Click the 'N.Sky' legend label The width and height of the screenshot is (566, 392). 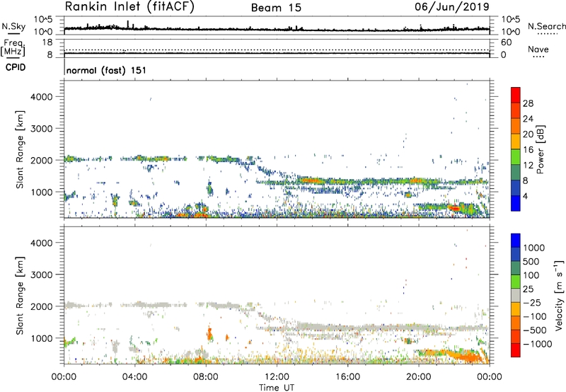click(x=13, y=26)
